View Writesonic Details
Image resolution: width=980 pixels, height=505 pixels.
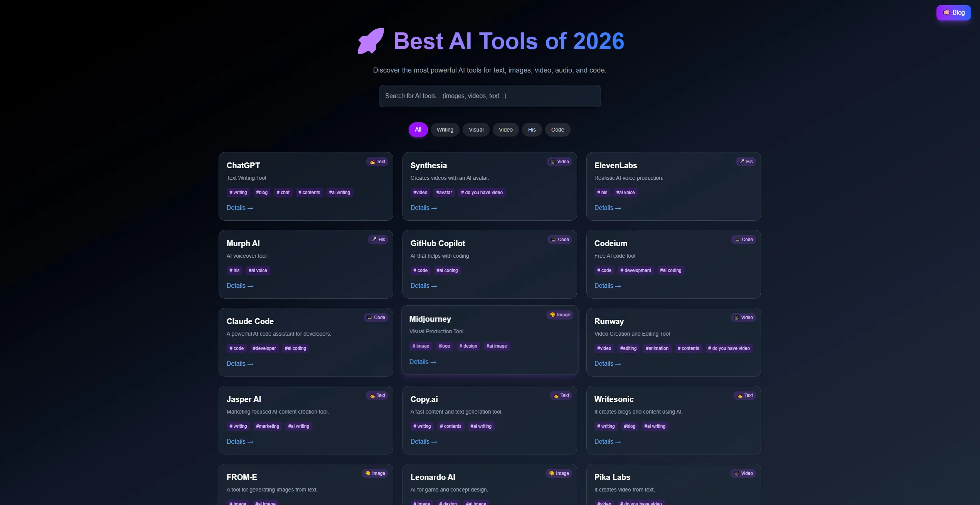pyautogui.click(x=608, y=442)
